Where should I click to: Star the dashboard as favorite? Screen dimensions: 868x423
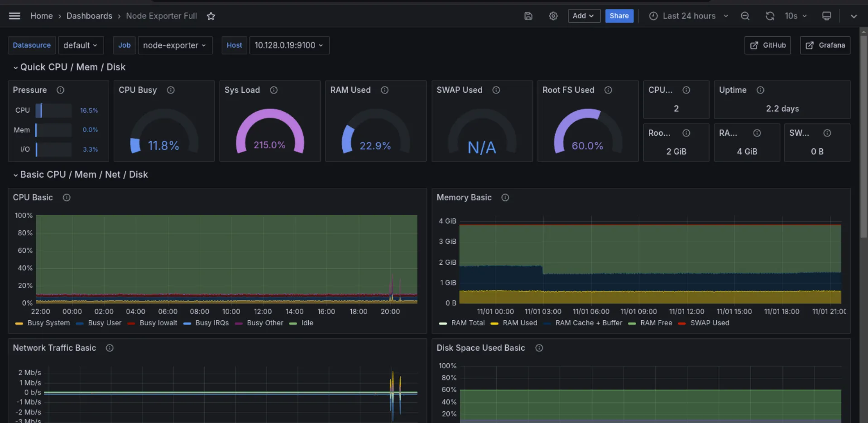[211, 16]
